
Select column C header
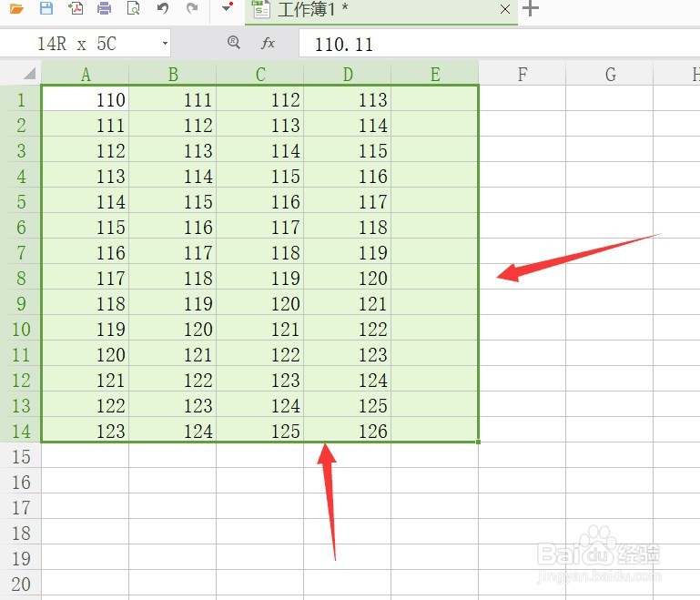pos(260,74)
